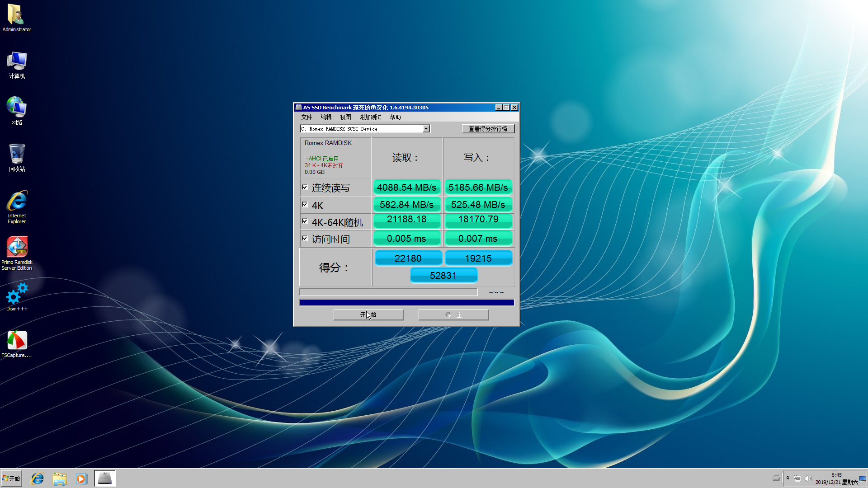
Task: Minimize the AS SSD Benchmark window
Action: (499, 108)
